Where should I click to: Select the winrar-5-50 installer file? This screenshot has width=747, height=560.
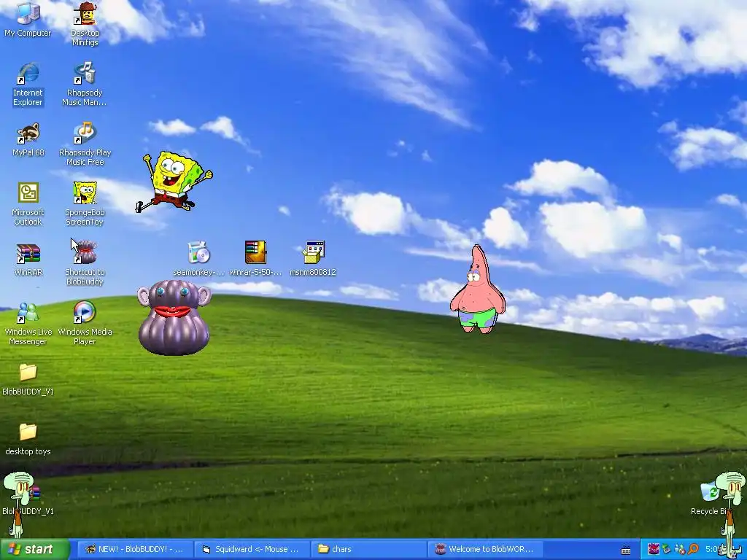point(255,259)
